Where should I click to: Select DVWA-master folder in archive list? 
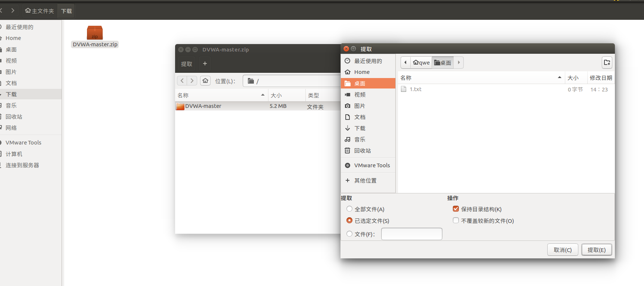[x=258, y=106]
